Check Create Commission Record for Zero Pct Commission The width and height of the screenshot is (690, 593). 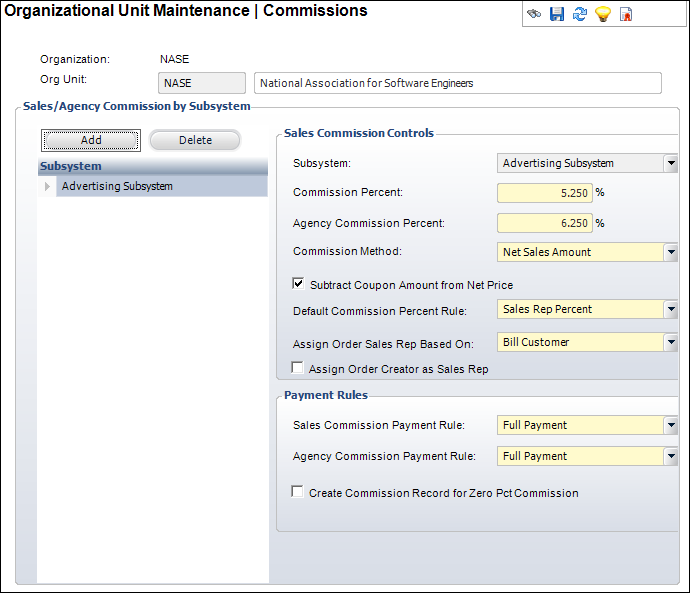click(297, 491)
